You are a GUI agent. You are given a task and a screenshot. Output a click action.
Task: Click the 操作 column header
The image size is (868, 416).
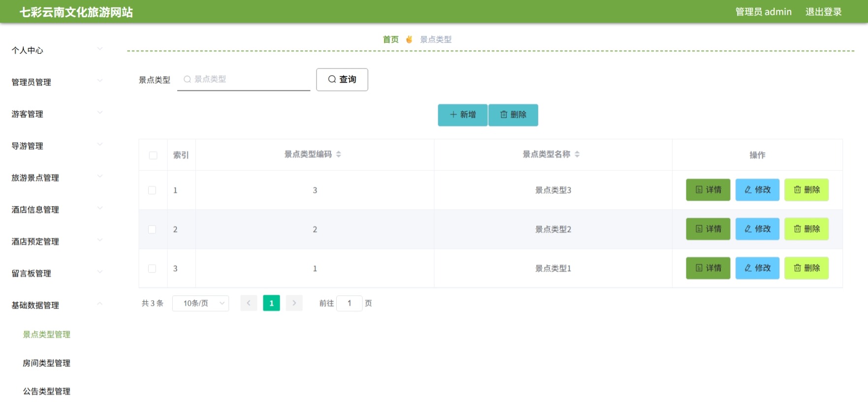coord(757,155)
